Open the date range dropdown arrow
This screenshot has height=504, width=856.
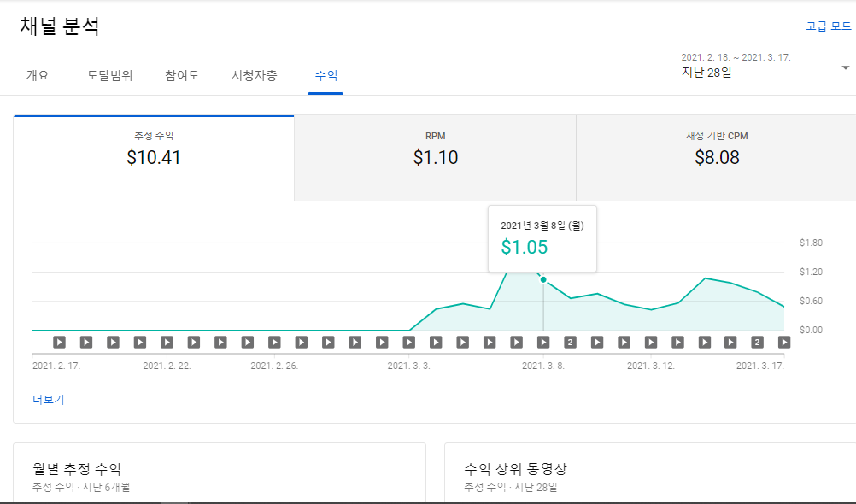(x=846, y=67)
